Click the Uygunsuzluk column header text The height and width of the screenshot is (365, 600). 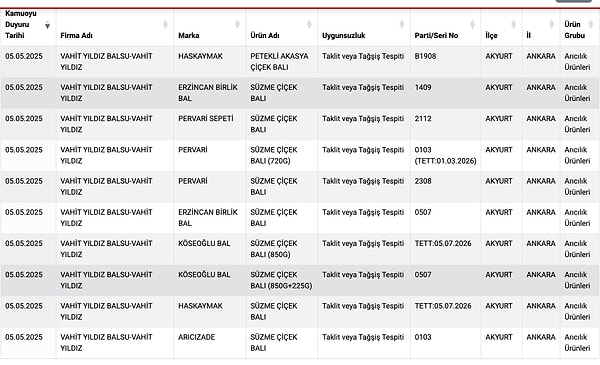coord(344,36)
